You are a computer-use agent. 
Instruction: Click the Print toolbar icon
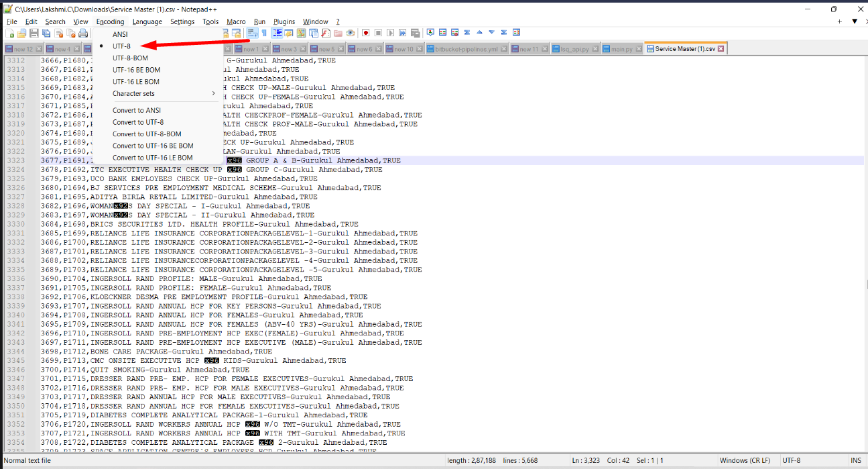[x=83, y=33]
